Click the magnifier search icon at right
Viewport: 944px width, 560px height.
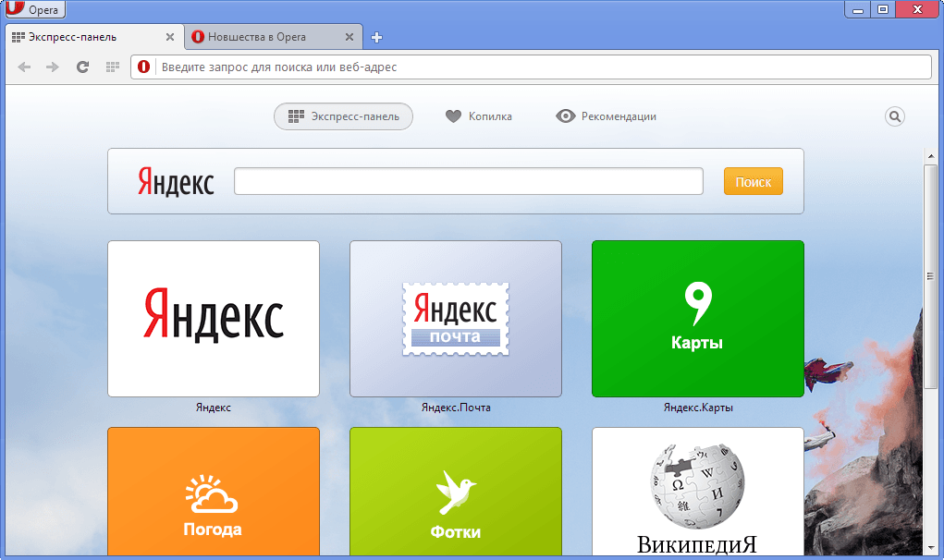coord(895,116)
